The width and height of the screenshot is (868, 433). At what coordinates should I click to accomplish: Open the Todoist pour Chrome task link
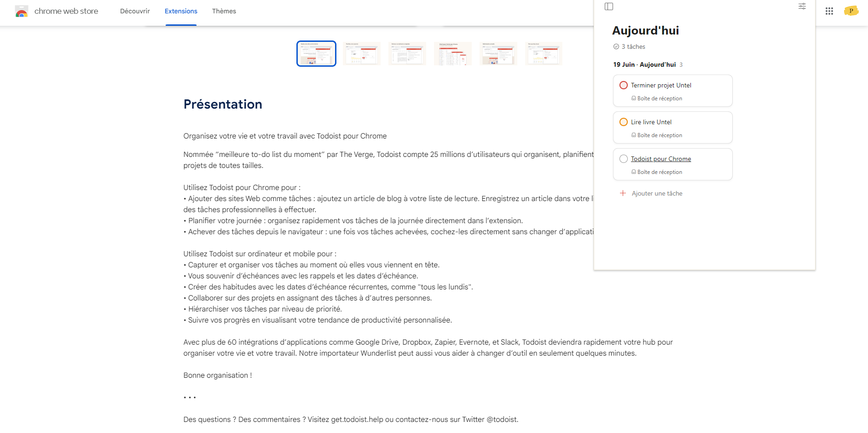661,158
